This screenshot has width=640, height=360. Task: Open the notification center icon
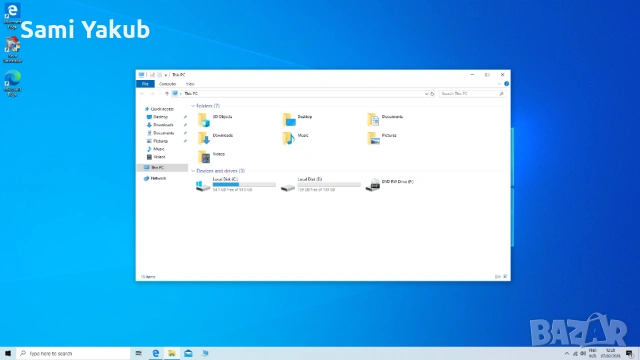click(629, 353)
